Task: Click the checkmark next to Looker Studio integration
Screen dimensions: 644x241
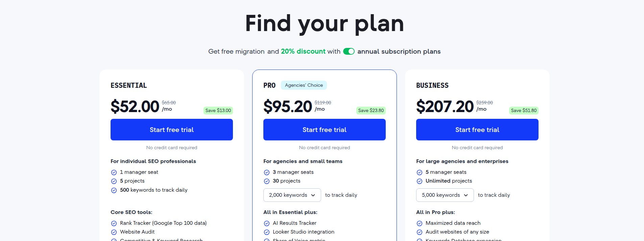Action: (267, 232)
